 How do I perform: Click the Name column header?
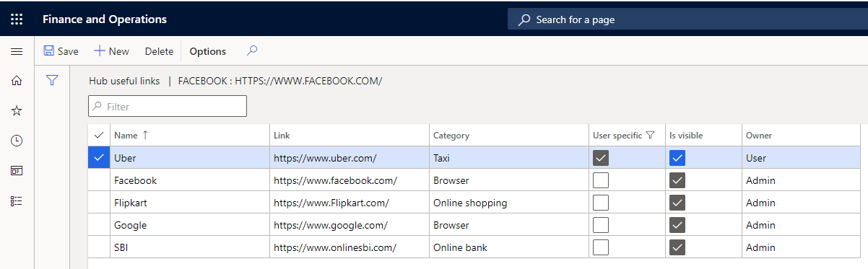(x=190, y=135)
